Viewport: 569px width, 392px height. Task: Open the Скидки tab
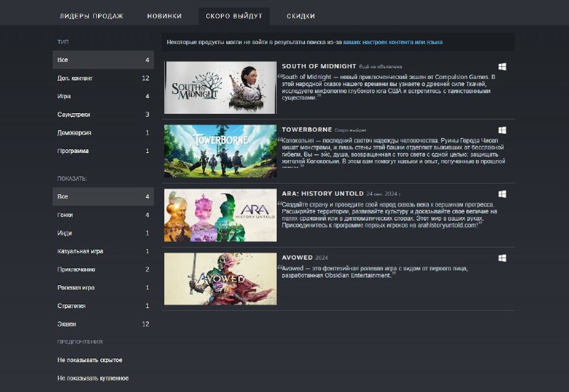301,16
